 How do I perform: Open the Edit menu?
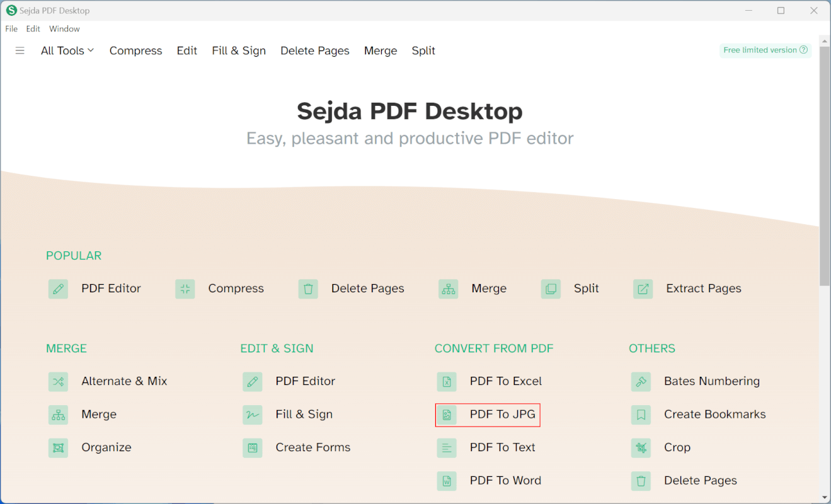click(33, 29)
